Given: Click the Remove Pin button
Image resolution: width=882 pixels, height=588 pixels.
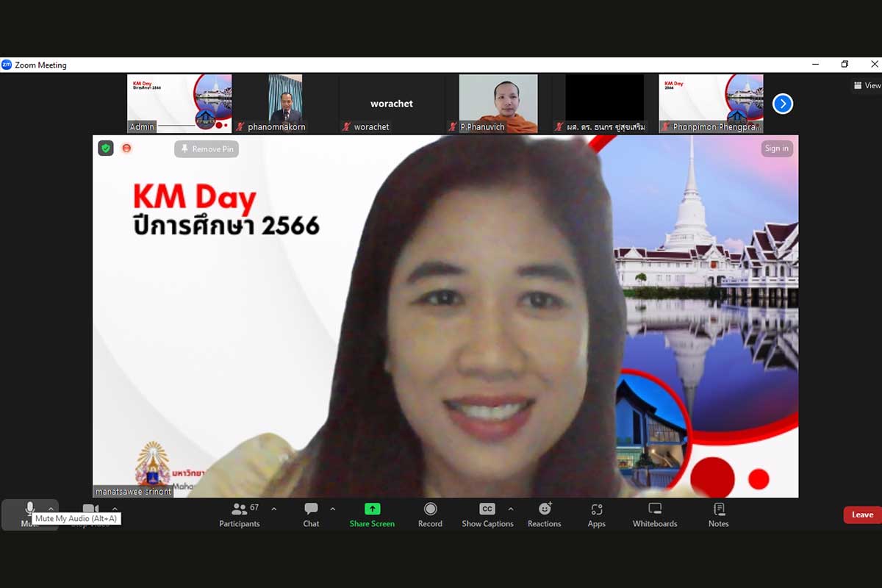Looking at the screenshot, I should pyautogui.click(x=207, y=149).
